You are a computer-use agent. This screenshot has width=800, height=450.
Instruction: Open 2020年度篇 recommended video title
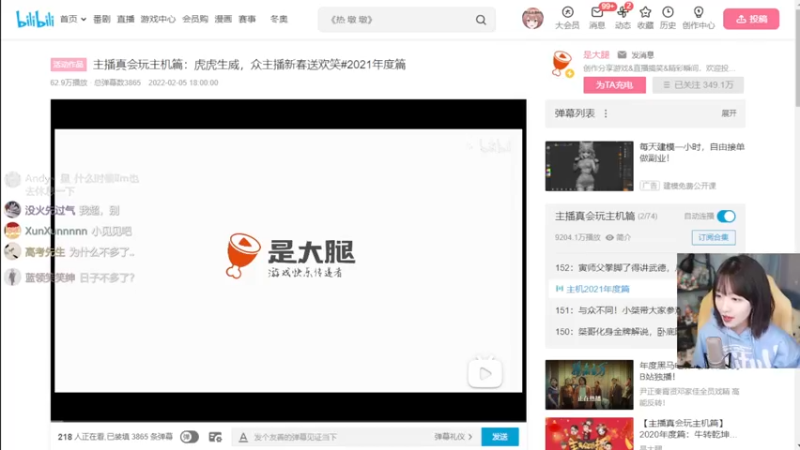click(688, 429)
